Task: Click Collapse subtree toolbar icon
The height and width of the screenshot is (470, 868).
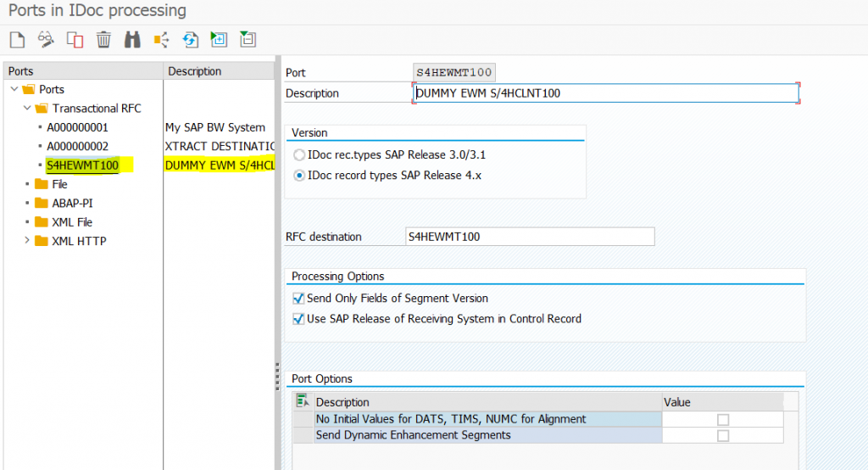Action: [x=248, y=39]
